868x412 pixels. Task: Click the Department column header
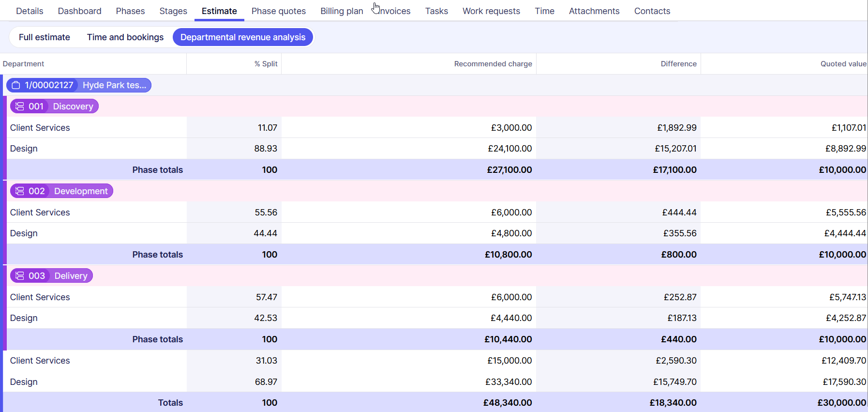(x=23, y=64)
